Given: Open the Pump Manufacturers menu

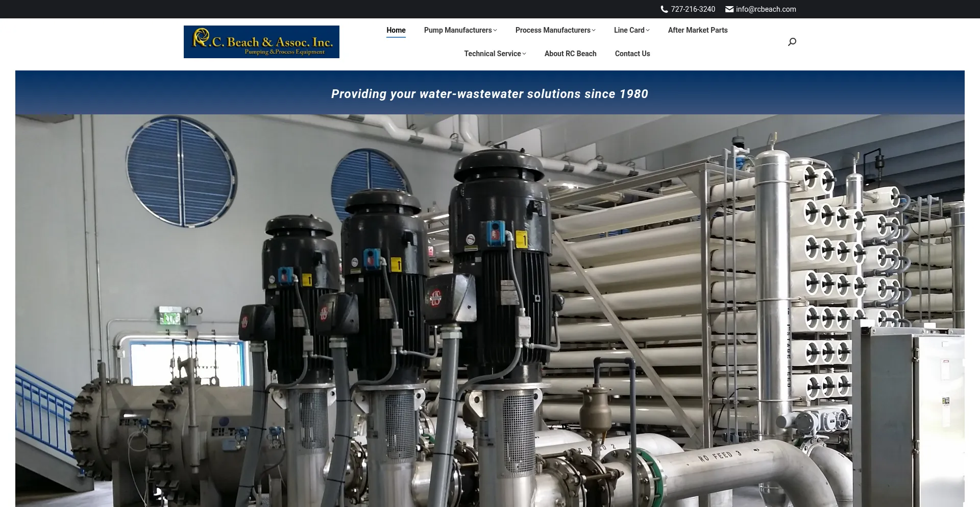Looking at the screenshot, I should tap(457, 30).
